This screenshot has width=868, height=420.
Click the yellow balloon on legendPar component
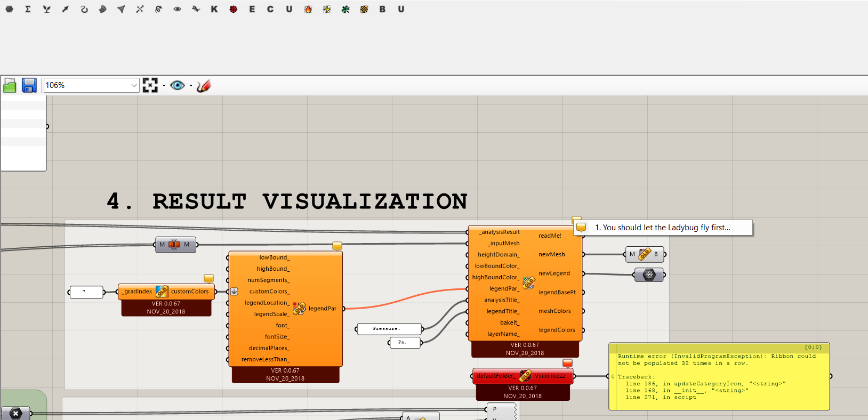click(337, 246)
